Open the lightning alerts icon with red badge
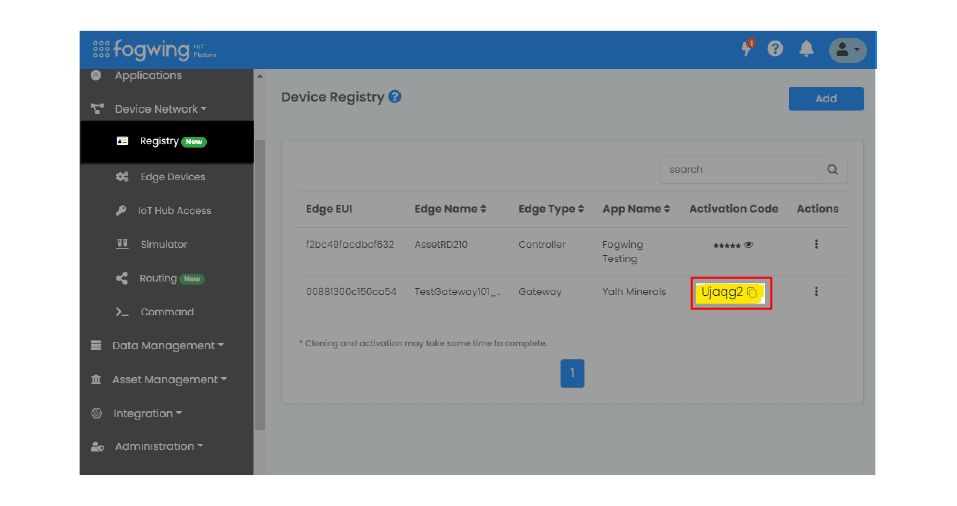 tap(748, 48)
